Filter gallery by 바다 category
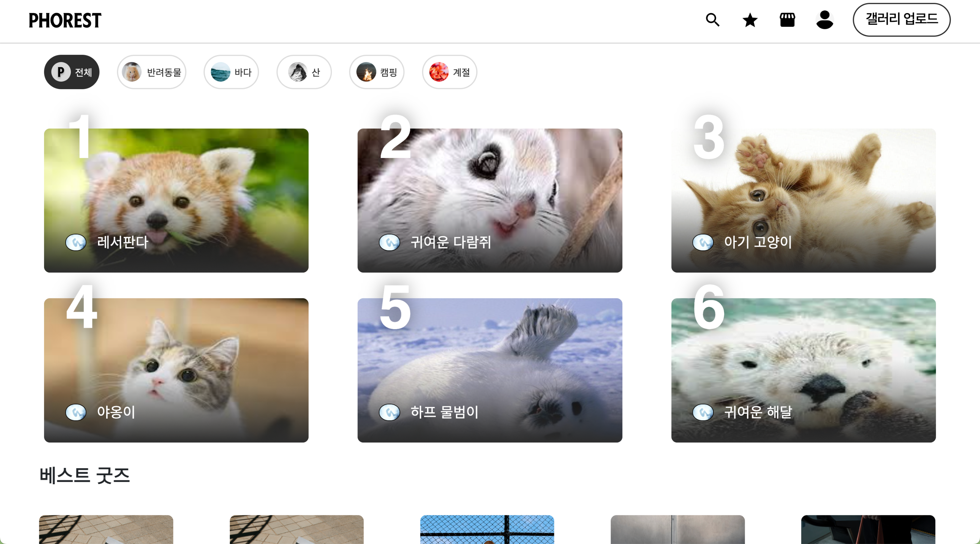Screen dimensions: 980x544 231,72
